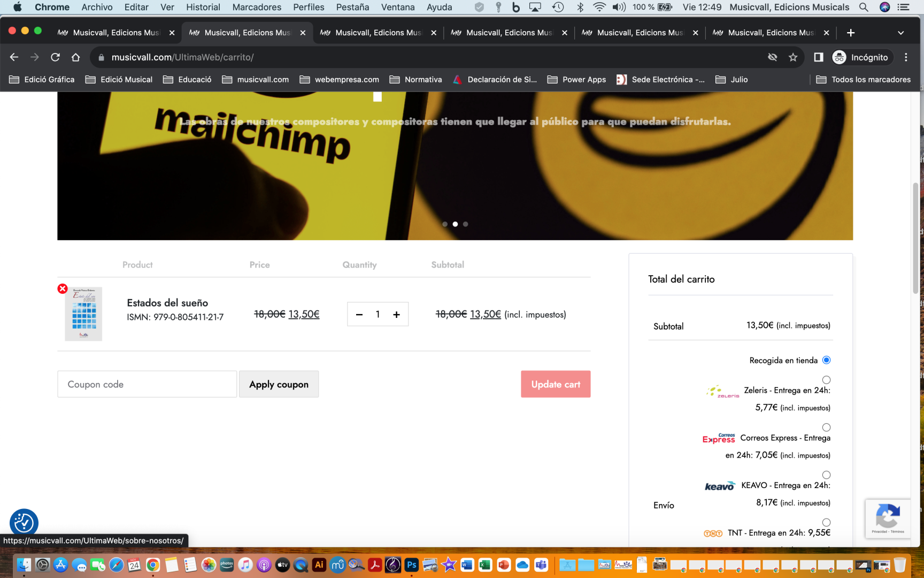Click Estados del sueño product thumbnail
This screenshot has height=578, width=924.
pyautogui.click(x=83, y=314)
